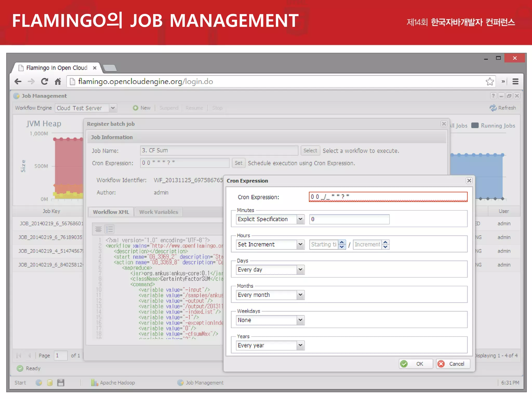Screen dimensions: 532x399
Task: Expand the Days Every day dropdown
Action: (x=301, y=270)
